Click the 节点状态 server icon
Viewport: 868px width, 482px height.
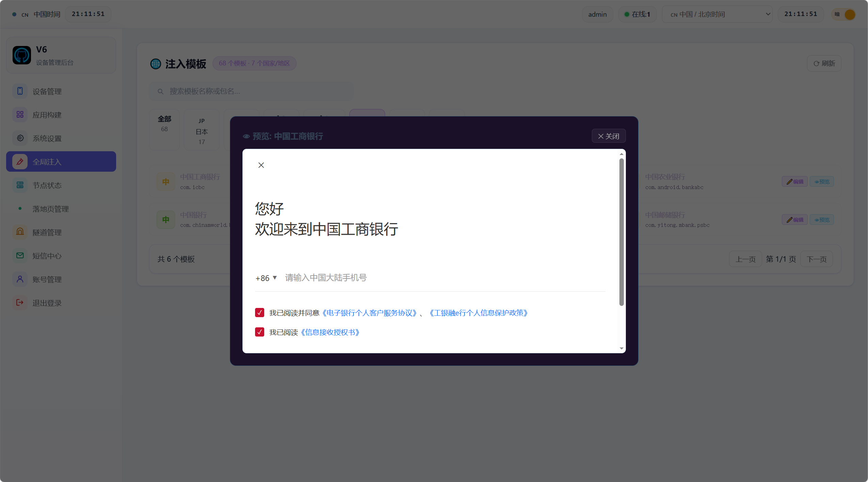[20, 185]
